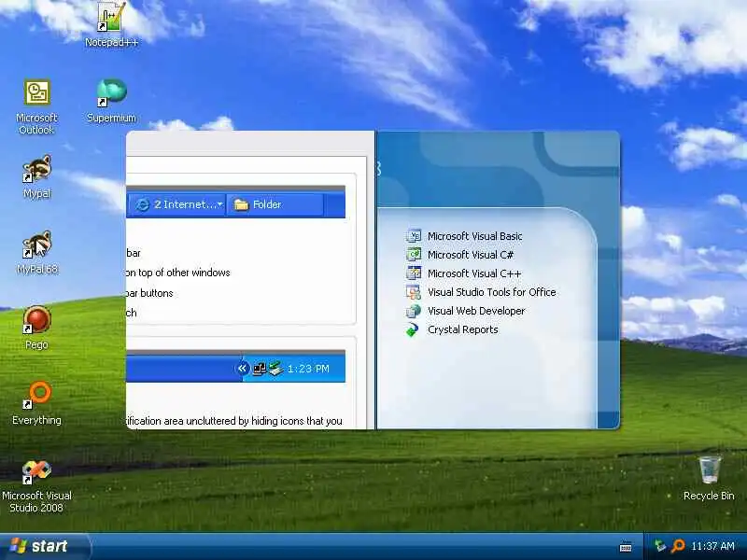Click the '2 Internet...' grouped taskbar button preview
This screenshot has height=560, width=747.
point(177,204)
